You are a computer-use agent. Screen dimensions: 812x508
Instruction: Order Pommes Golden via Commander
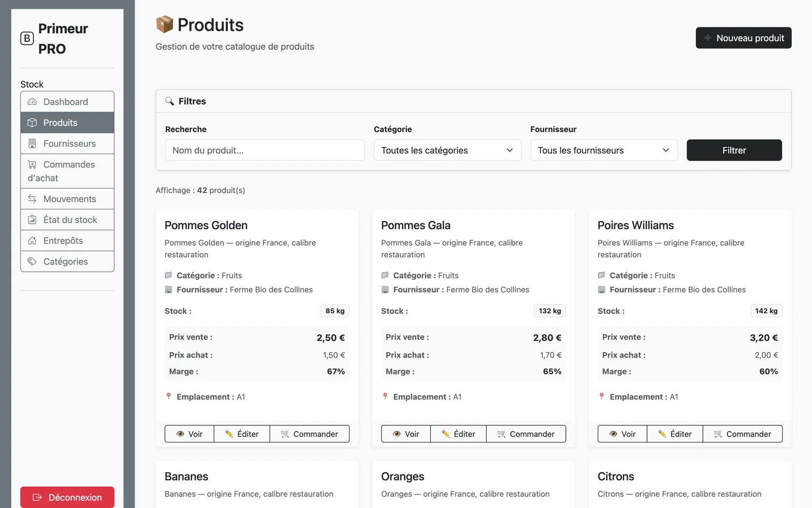tap(310, 434)
